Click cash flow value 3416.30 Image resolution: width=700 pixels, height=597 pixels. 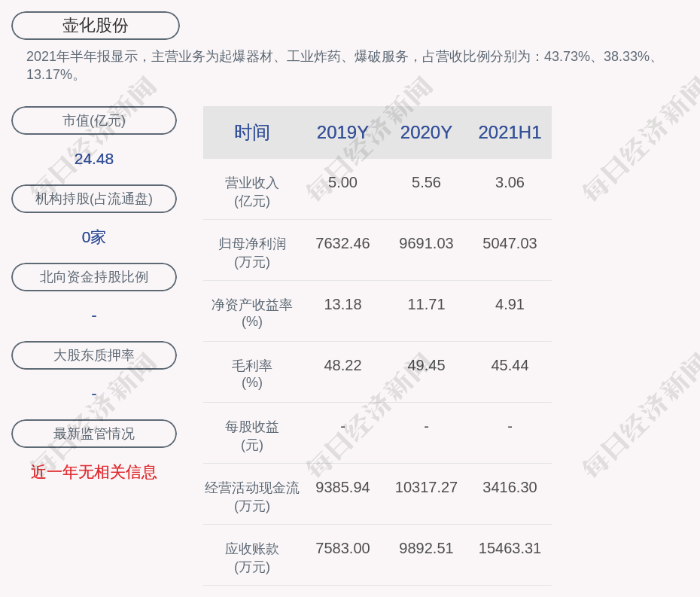(510, 487)
